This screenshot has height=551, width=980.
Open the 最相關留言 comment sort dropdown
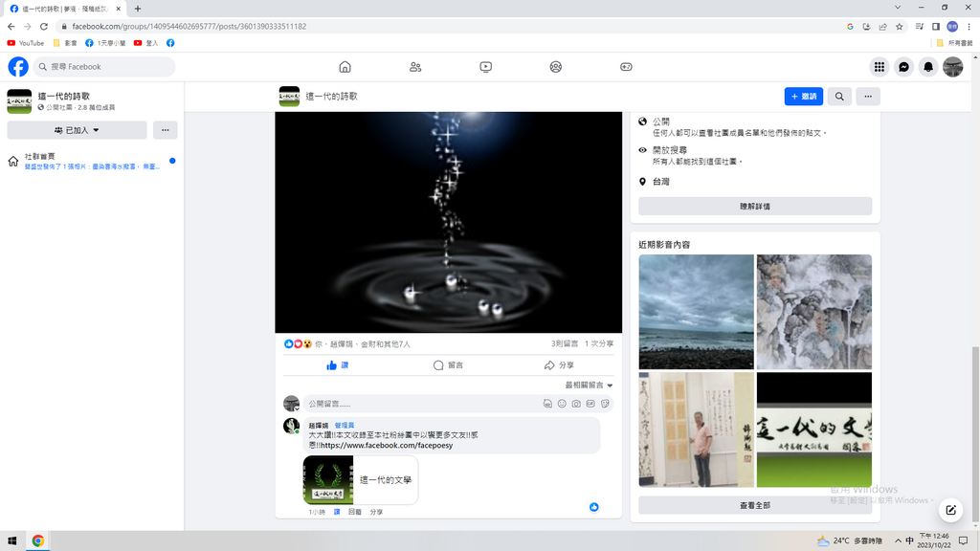589,386
